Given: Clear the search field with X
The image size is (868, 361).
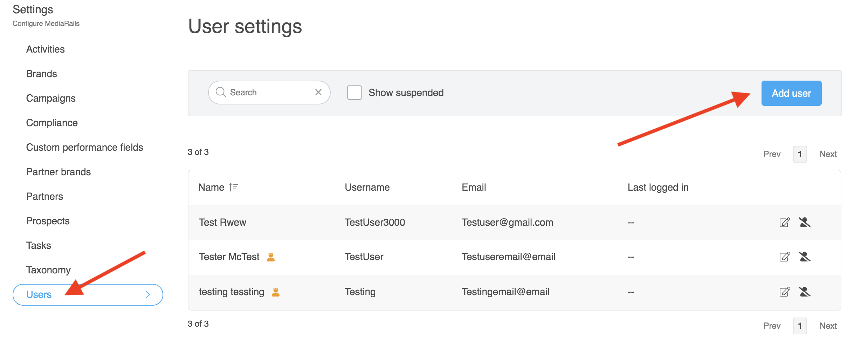Looking at the screenshot, I should point(318,93).
